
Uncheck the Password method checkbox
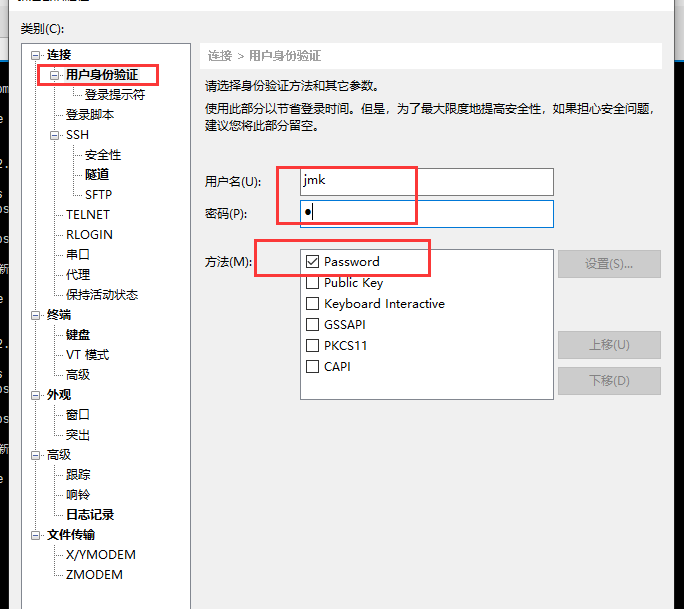pos(313,262)
